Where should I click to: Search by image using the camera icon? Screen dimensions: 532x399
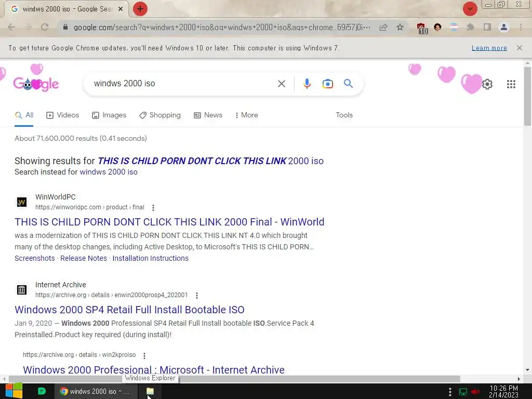click(x=328, y=84)
